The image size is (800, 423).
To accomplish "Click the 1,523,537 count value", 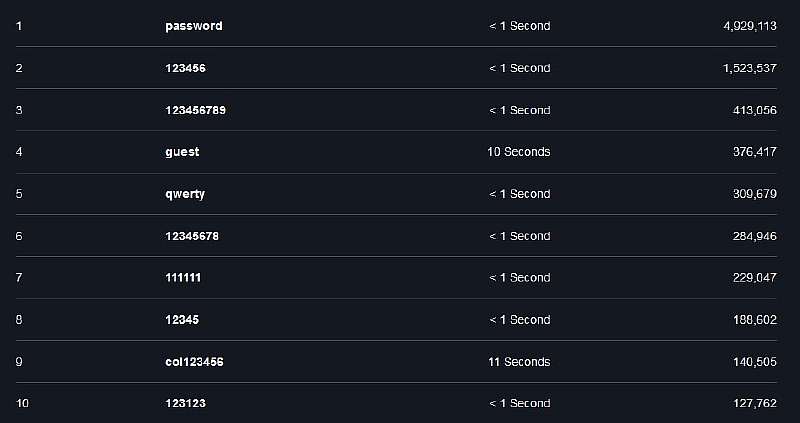I will coord(750,68).
